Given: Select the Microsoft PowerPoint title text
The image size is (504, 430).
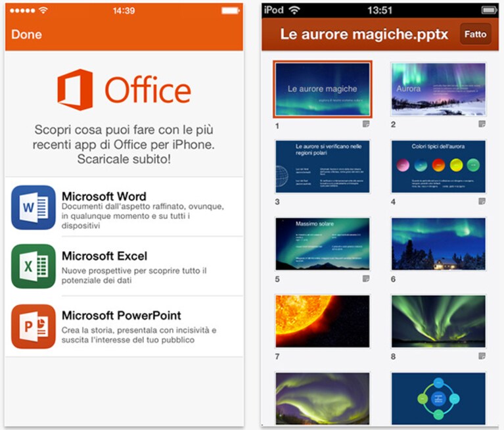Looking at the screenshot, I should pyautogui.click(x=121, y=316).
